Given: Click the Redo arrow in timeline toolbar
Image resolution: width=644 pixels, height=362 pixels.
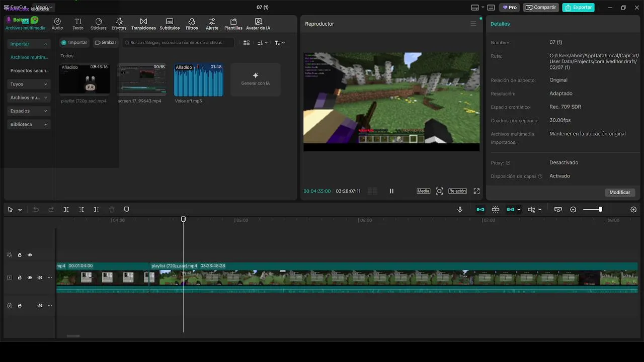Looking at the screenshot, I should pos(51,210).
